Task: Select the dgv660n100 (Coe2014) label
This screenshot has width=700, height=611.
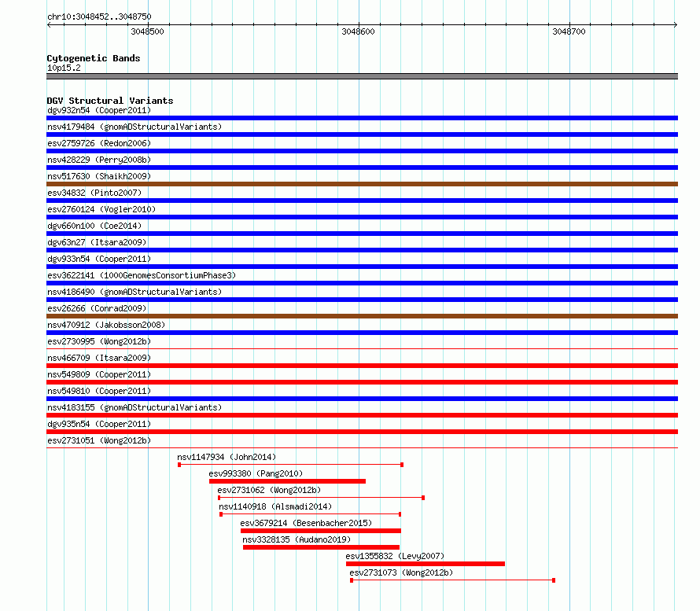Action: [x=94, y=226]
